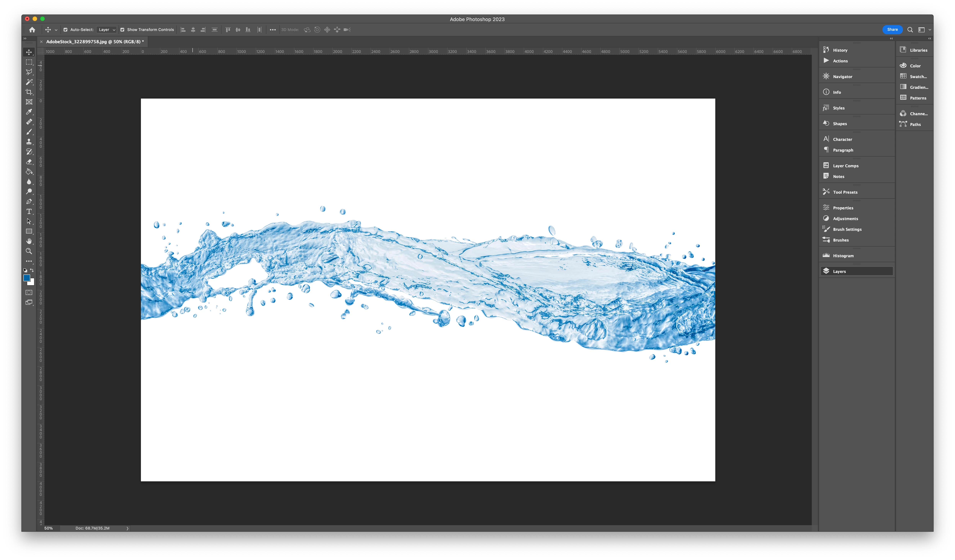Select the Pen tool

click(x=29, y=202)
